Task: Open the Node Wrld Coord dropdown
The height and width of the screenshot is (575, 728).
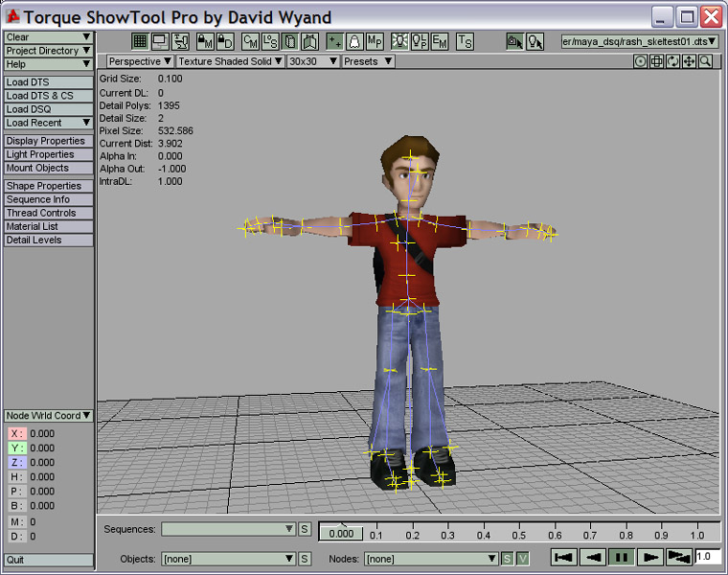Action: [48, 416]
